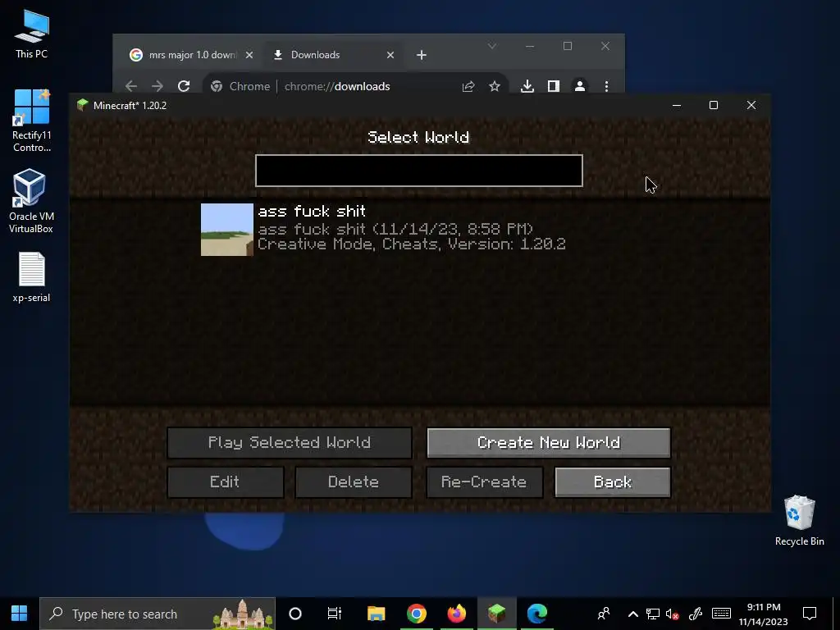840x630 pixels.
Task: Open Chrome three-dot menu
Action: [x=606, y=86]
